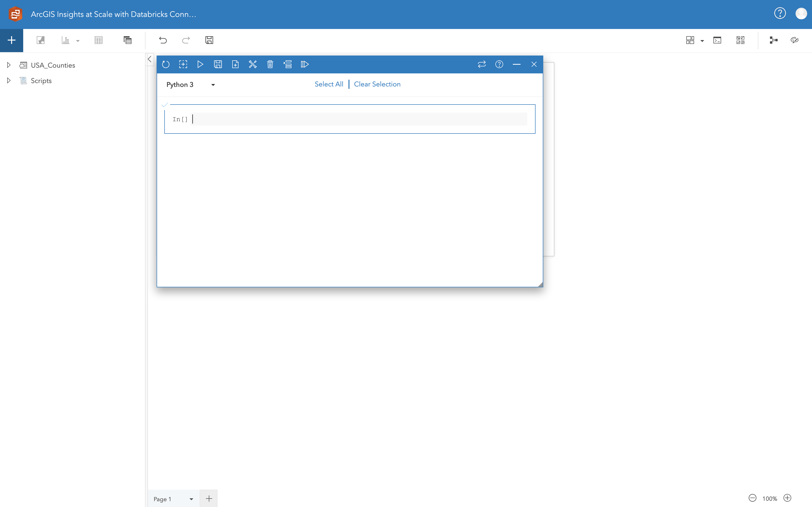Image resolution: width=812 pixels, height=507 pixels.
Task: Click the Export script icon
Action: [234, 64]
